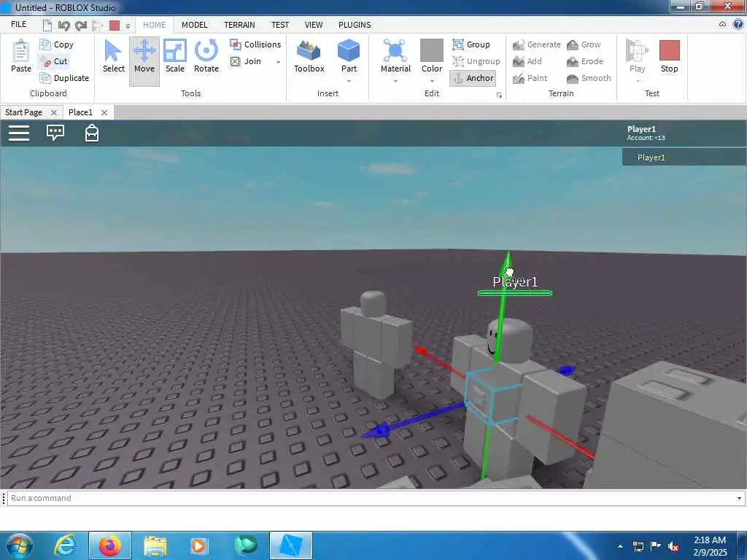Screen dimensions: 747x560
Task: Open the quick access toolbar customize arrow
Action: 128,26
